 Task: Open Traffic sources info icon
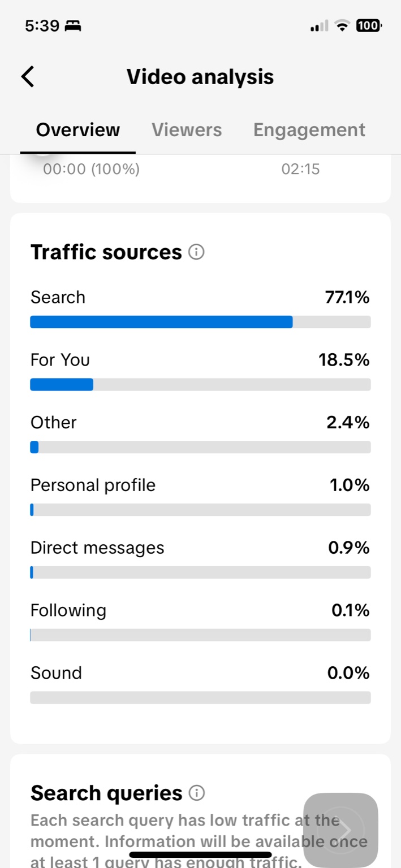[x=196, y=252]
